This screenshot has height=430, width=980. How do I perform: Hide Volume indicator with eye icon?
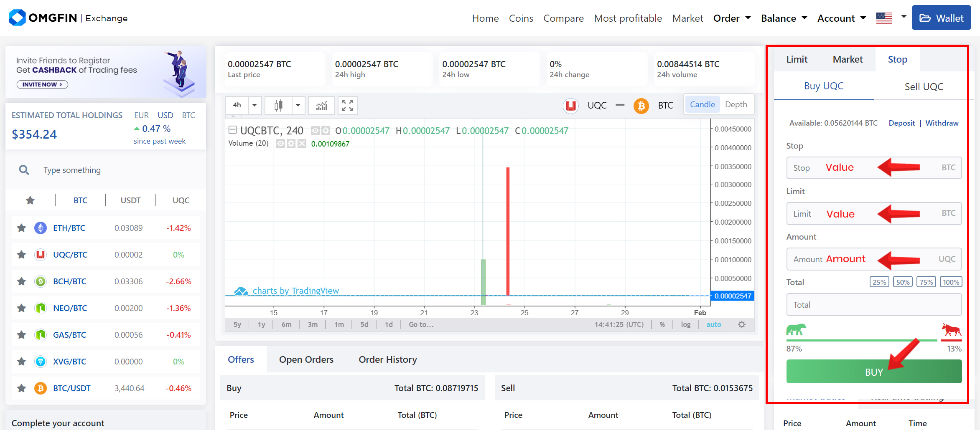click(281, 144)
